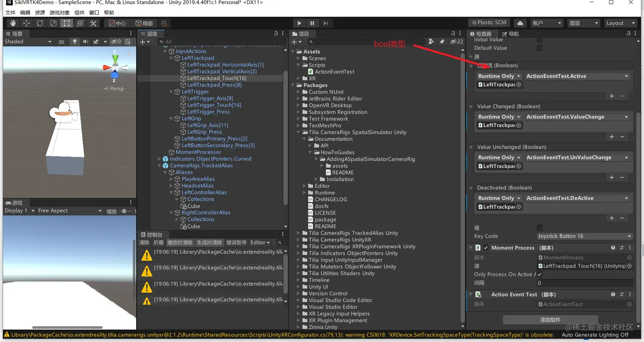Click project search by label icon
Screen dimensions: 644x342
(442, 41)
